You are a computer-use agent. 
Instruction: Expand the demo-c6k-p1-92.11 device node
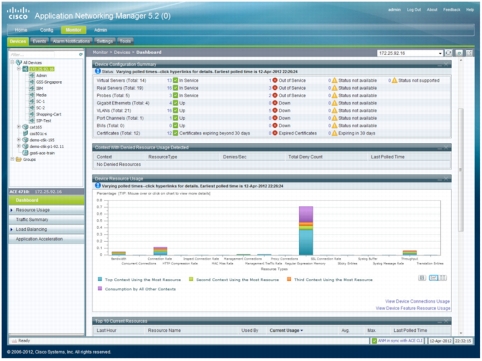(19, 146)
